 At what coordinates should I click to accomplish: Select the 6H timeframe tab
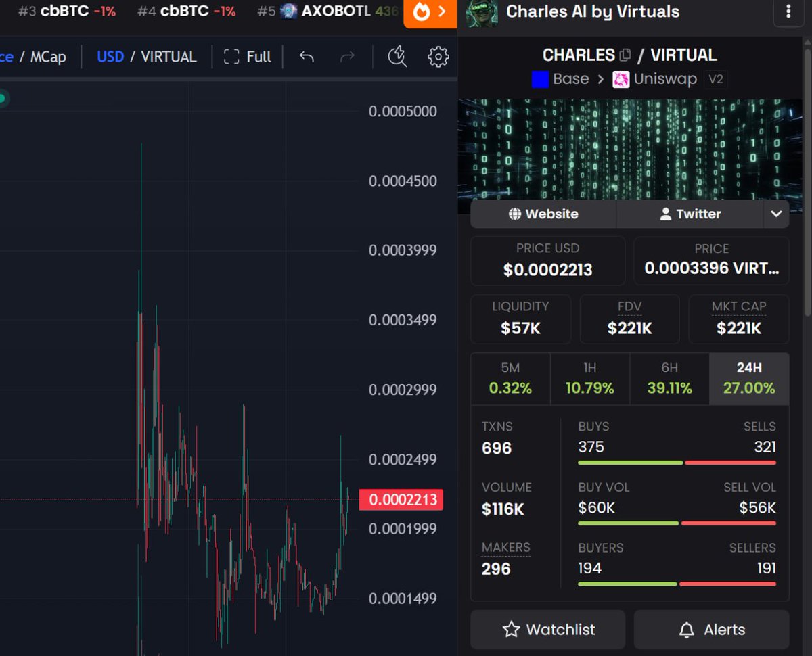tap(669, 379)
